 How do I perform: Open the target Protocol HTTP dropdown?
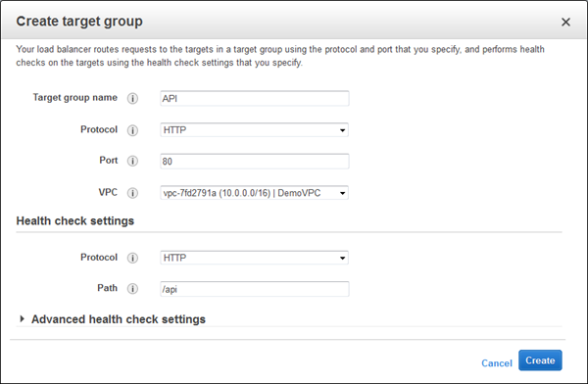tap(254, 130)
